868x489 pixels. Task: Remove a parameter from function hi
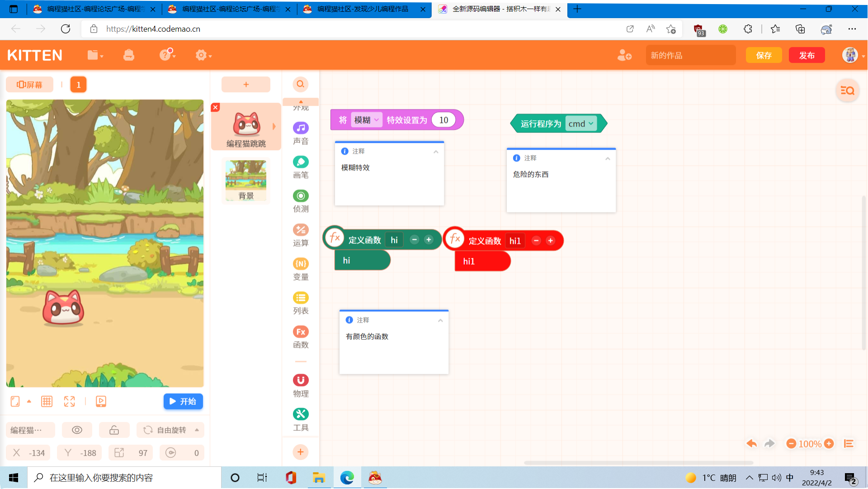414,240
